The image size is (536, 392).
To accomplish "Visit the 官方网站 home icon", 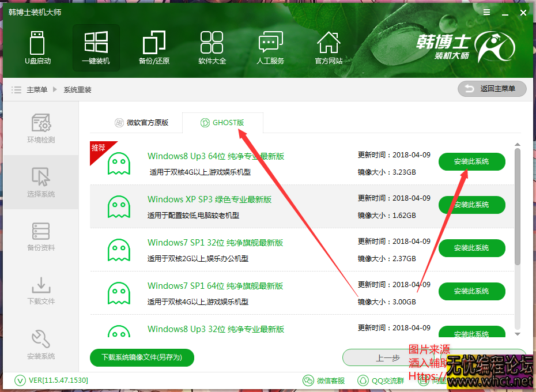I will point(329,47).
